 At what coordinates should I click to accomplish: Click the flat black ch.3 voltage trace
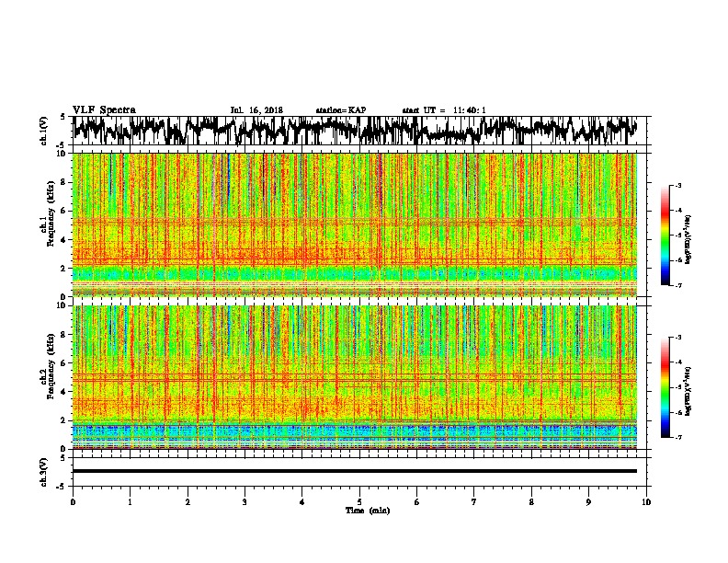point(355,471)
